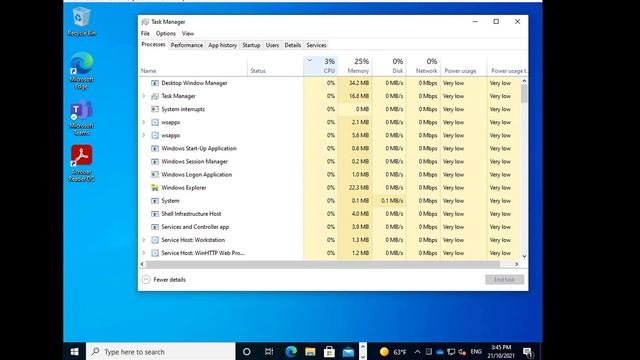640x360 pixels.
Task: Click the Desktop Window Manager process icon
Action: (x=155, y=83)
